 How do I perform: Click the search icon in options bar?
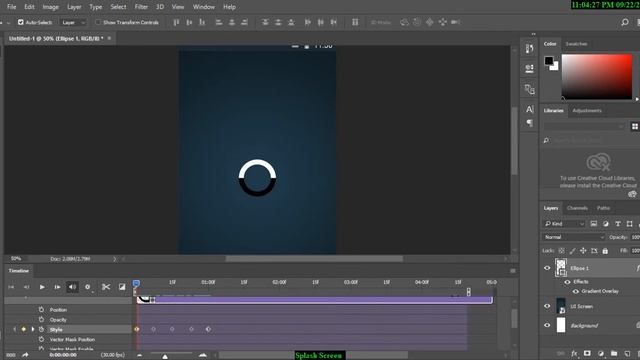pyautogui.click(x=624, y=22)
